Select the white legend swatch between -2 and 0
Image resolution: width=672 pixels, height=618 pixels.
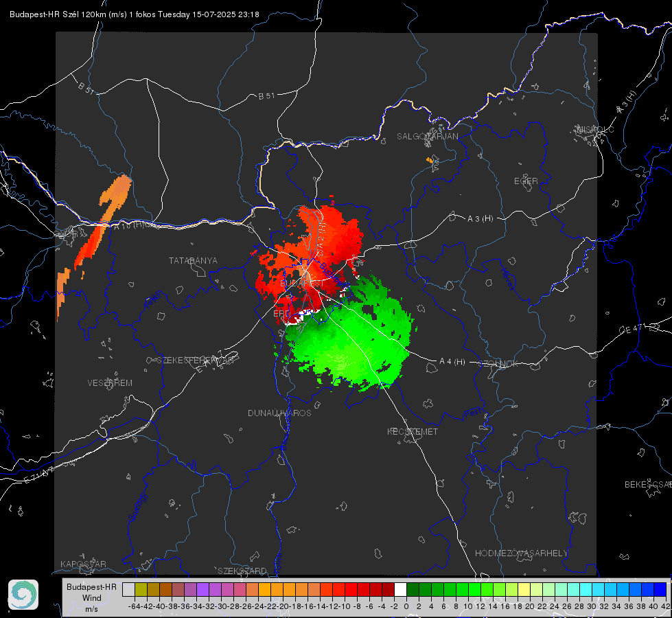(400, 589)
